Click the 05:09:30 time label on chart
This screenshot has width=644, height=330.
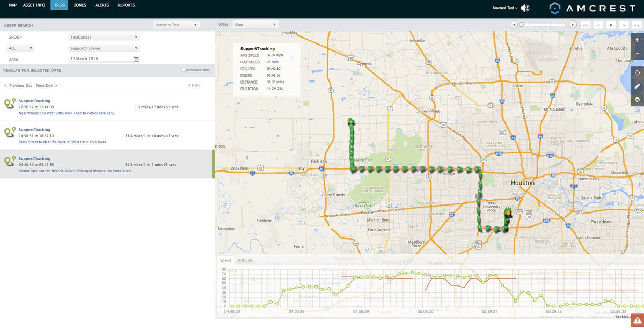[x=425, y=311]
